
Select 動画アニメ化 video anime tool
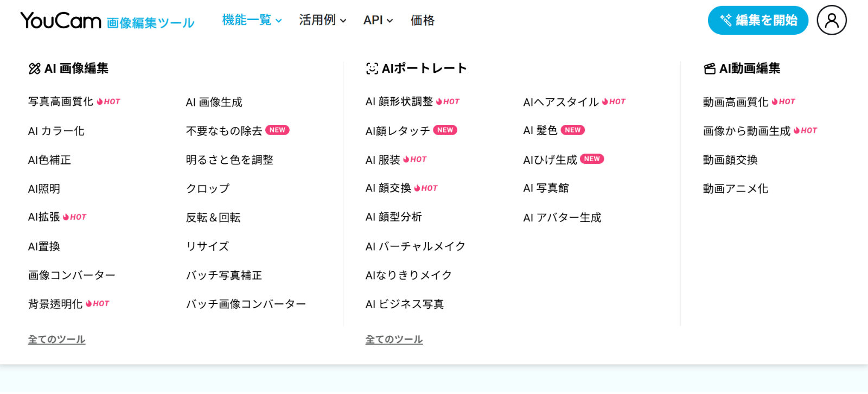click(736, 189)
